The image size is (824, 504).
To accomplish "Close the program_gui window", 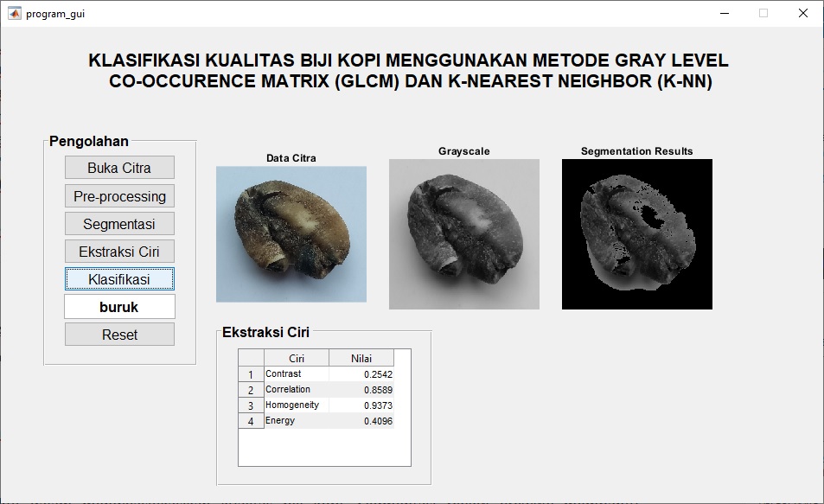I will pos(802,14).
